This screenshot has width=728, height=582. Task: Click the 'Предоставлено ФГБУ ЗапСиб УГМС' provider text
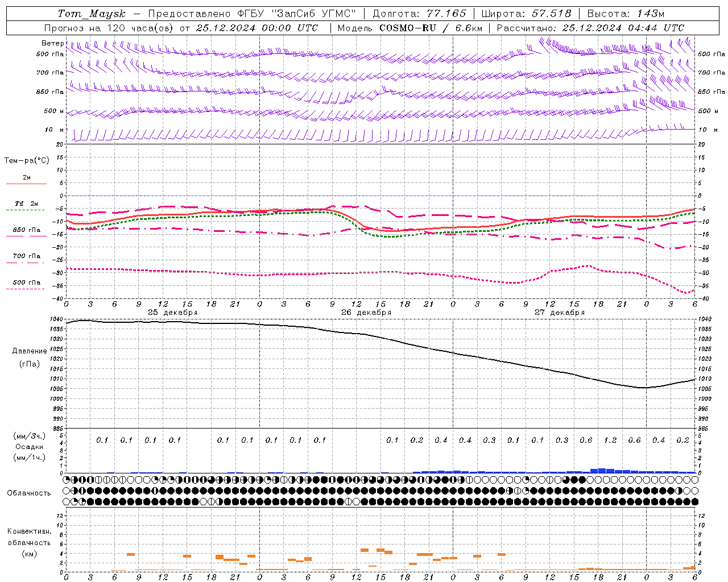tap(252, 14)
